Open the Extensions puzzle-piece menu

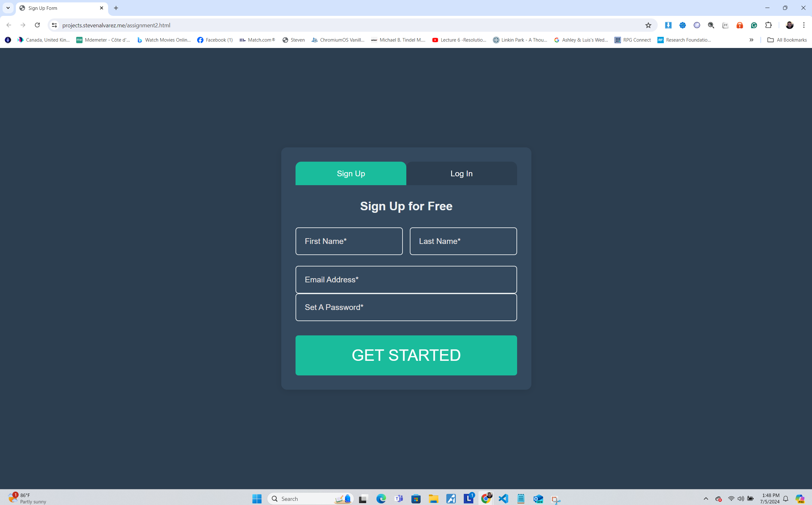click(769, 25)
